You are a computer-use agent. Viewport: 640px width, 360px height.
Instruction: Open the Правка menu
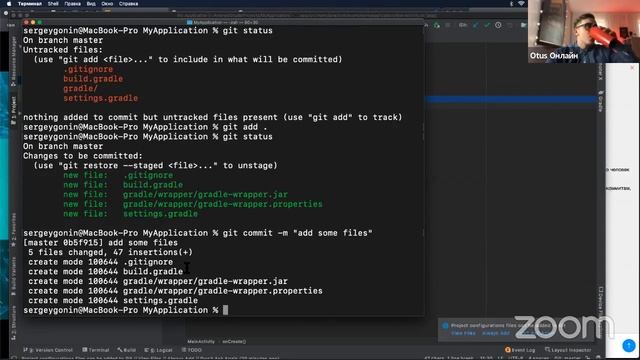pos(72,4)
